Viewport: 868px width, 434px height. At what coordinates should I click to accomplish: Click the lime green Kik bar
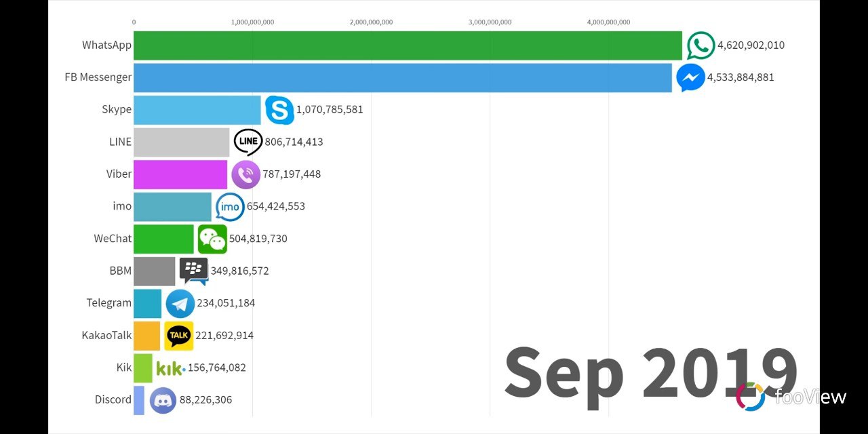pyautogui.click(x=143, y=368)
